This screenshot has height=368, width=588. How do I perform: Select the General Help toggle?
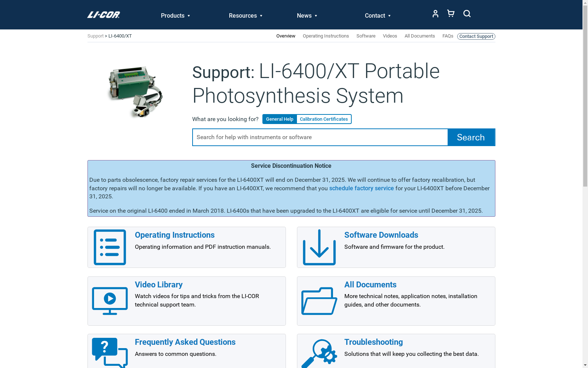pyautogui.click(x=280, y=119)
